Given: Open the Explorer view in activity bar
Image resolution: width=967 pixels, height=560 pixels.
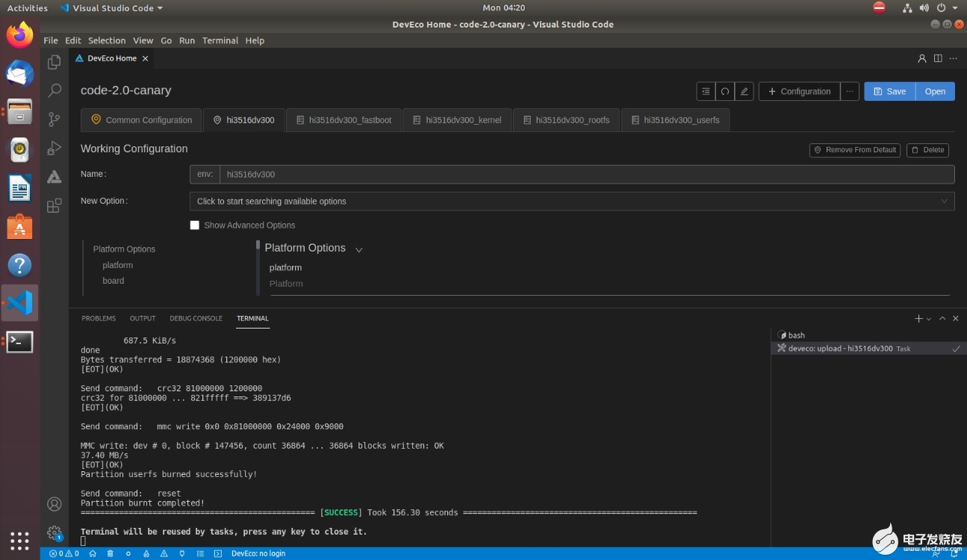Looking at the screenshot, I should pos(55,62).
